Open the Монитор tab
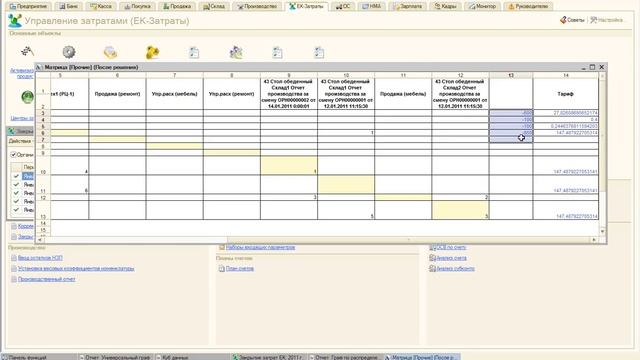Screen dimensions: 640x360 click(x=482, y=6)
